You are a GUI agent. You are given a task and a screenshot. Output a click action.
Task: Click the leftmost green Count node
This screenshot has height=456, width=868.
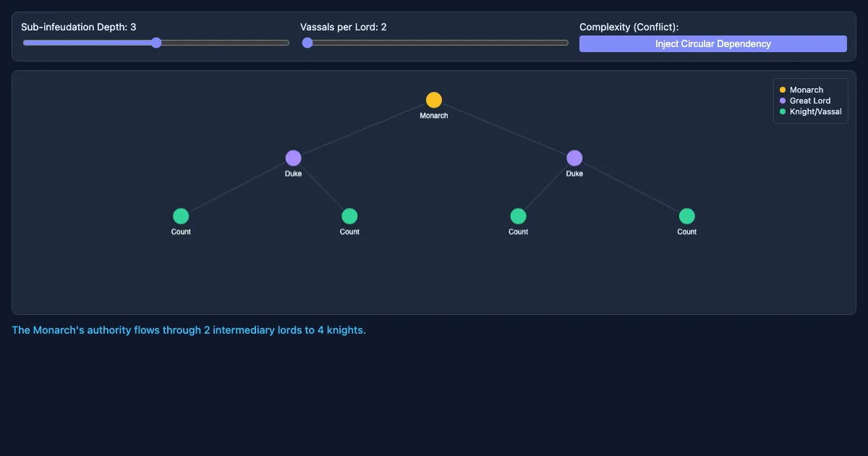click(181, 216)
